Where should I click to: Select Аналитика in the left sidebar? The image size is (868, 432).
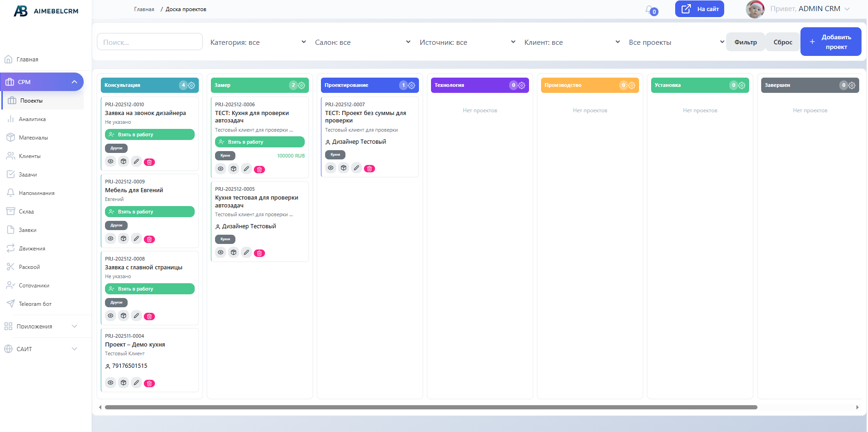click(x=31, y=119)
